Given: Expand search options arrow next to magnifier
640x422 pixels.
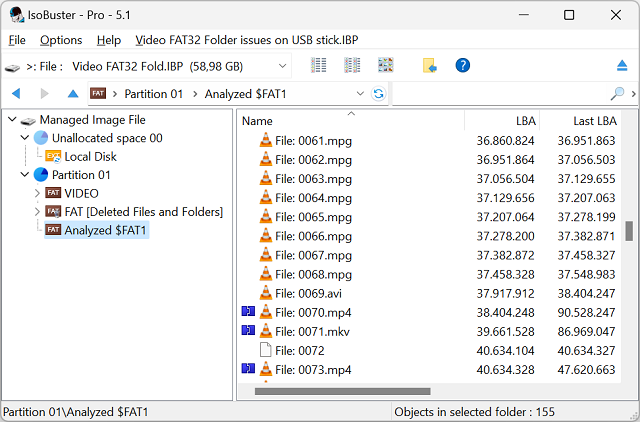Looking at the screenshot, I should pyautogui.click(x=633, y=93).
